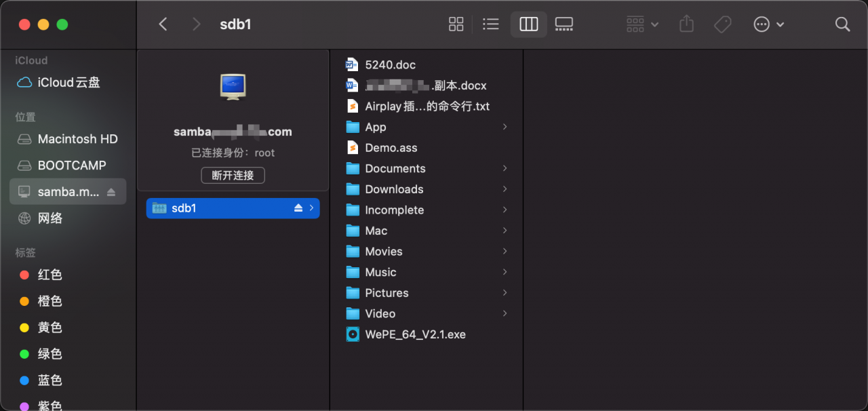
Task: Click the App folder icon
Action: click(x=353, y=128)
